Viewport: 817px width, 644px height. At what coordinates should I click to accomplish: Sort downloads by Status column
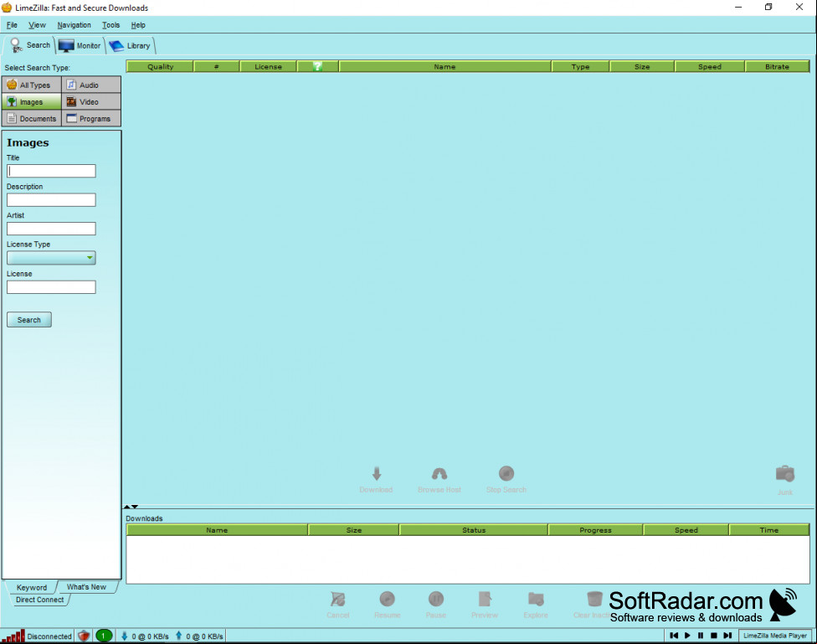tap(474, 530)
